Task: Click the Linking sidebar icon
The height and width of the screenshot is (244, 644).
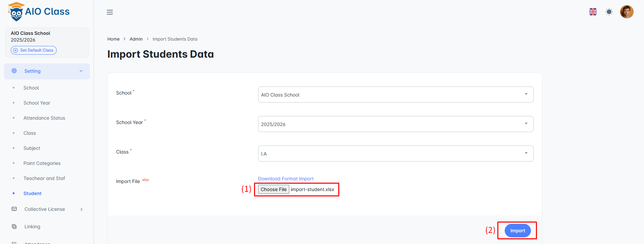Action: pyautogui.click(x=14, y=227)
